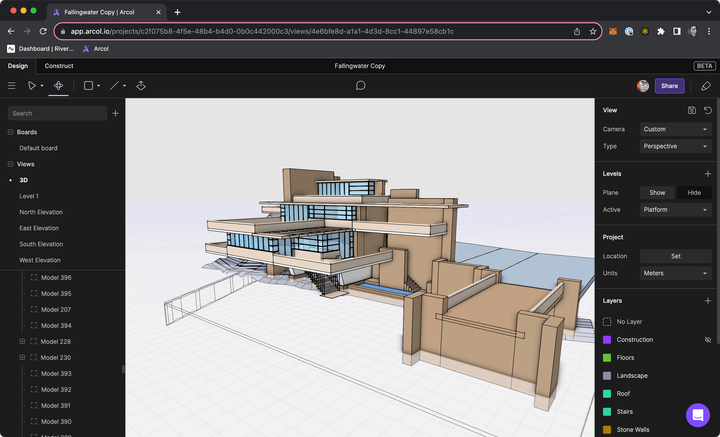Reload the browser page
Screen dimensions: 720x437
(x=43, y=31)
